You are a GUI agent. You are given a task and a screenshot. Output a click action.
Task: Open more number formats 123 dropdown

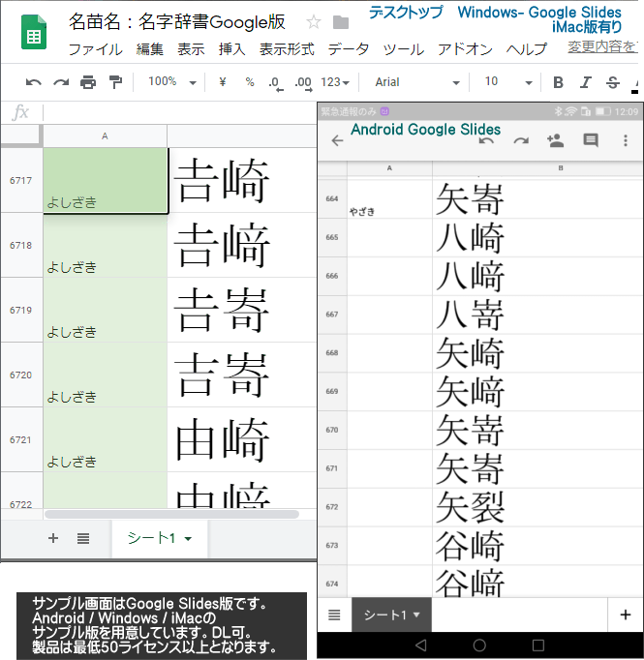[x=335, y=82]
